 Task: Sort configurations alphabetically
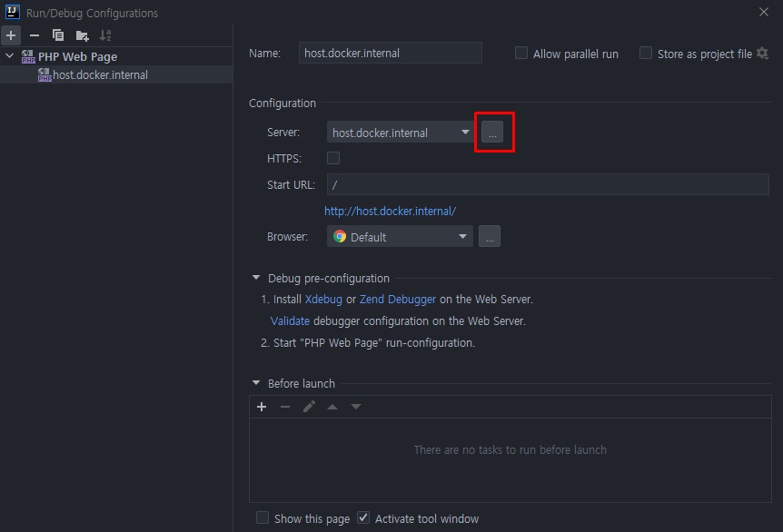(x=105, y=35)
